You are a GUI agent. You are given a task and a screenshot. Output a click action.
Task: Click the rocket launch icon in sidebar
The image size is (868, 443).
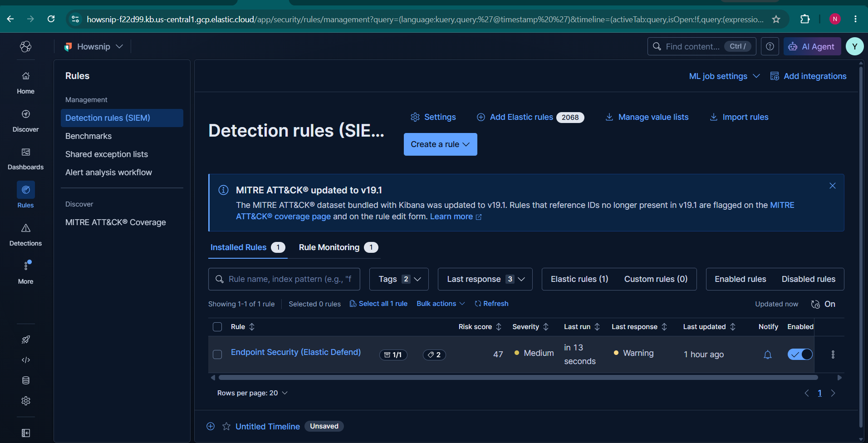pos(26,340)
